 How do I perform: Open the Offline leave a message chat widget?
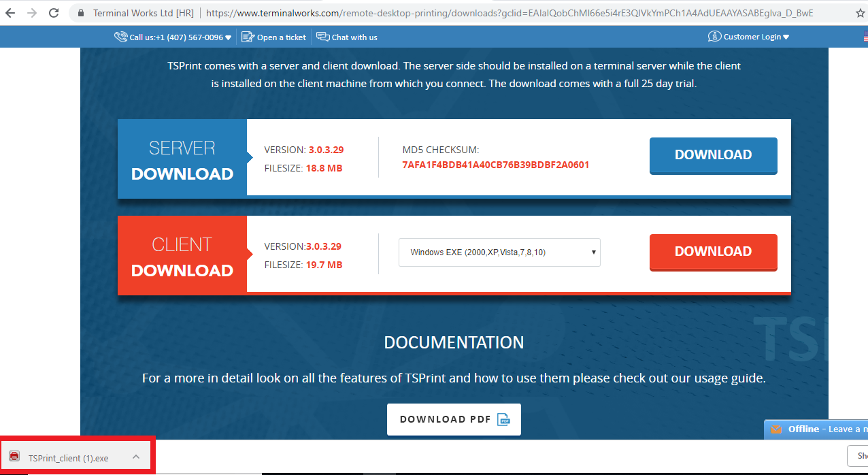point(816,429)
